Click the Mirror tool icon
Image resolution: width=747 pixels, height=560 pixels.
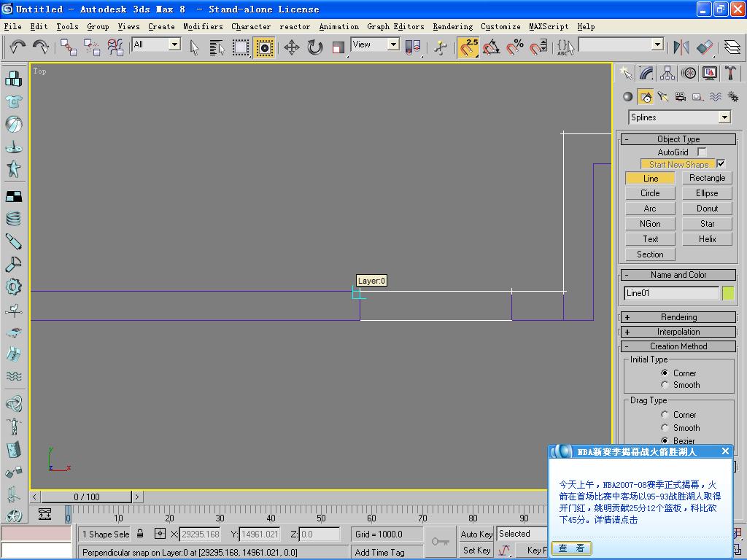[681, 47]
